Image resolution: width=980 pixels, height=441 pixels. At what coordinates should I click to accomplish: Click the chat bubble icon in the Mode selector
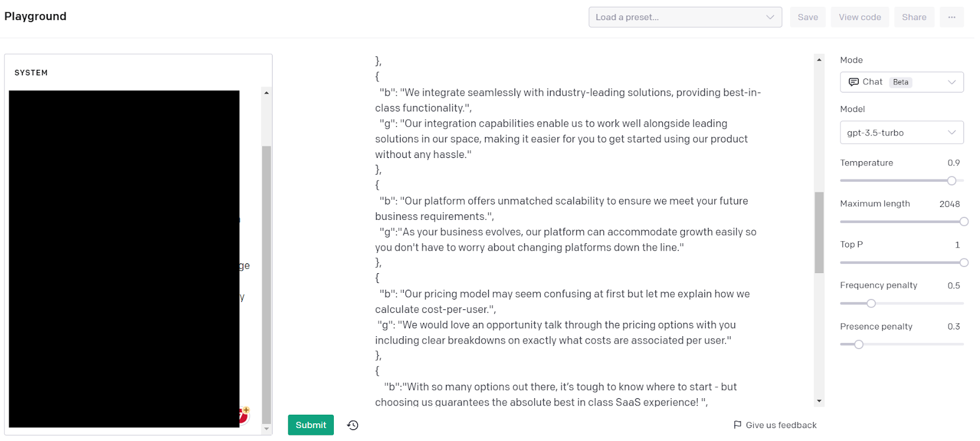[x=854, y=81]
